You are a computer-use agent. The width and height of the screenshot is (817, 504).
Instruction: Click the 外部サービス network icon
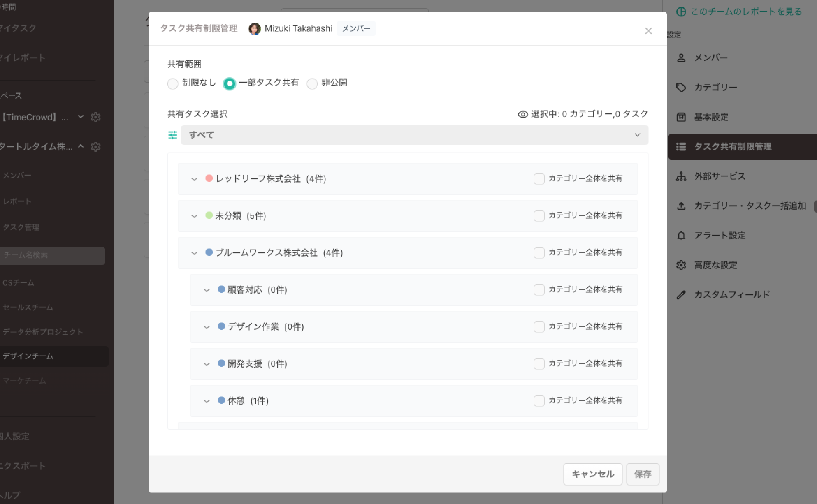pos(681,176)
